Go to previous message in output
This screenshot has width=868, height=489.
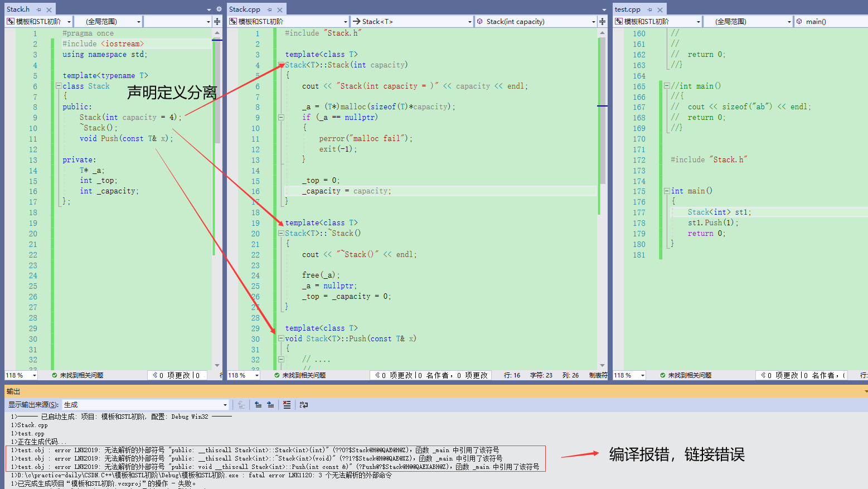[x=258, y=405]
